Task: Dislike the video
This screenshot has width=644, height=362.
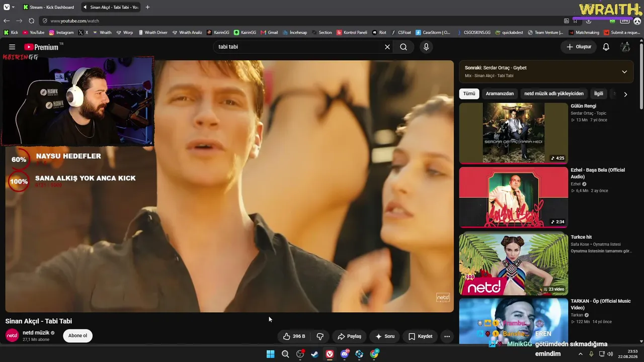Action: [x=320, y=336]
